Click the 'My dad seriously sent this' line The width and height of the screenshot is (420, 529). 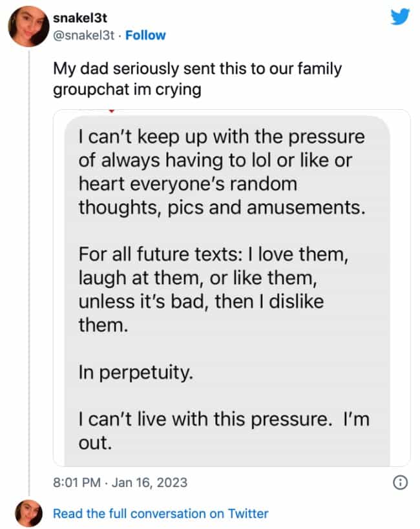196,68
